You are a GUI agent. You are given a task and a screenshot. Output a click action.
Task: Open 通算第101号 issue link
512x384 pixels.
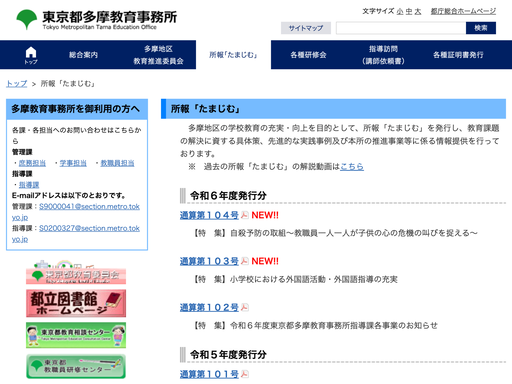pos(209,374)
